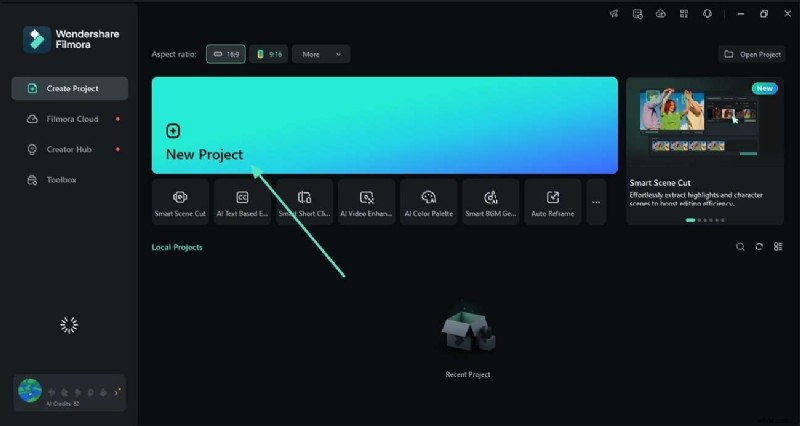Click the send/feedback paper plane icon
This screenshot has height=426, width=800.
click(x=614, y=14)
